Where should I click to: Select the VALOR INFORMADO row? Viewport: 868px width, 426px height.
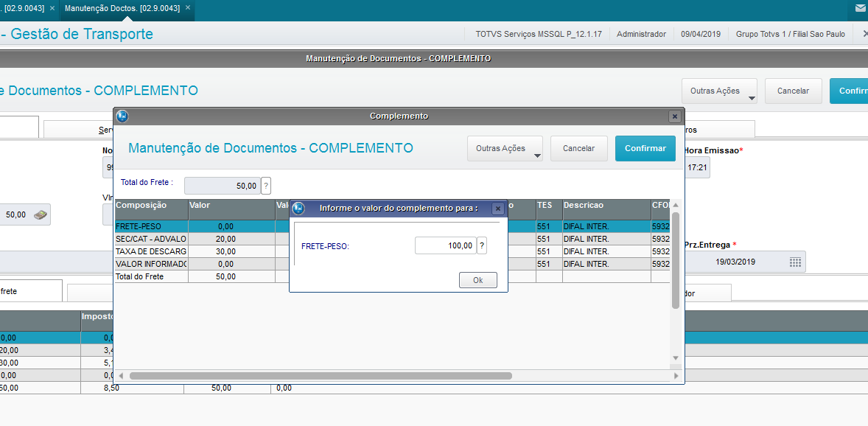pos(392,264)
